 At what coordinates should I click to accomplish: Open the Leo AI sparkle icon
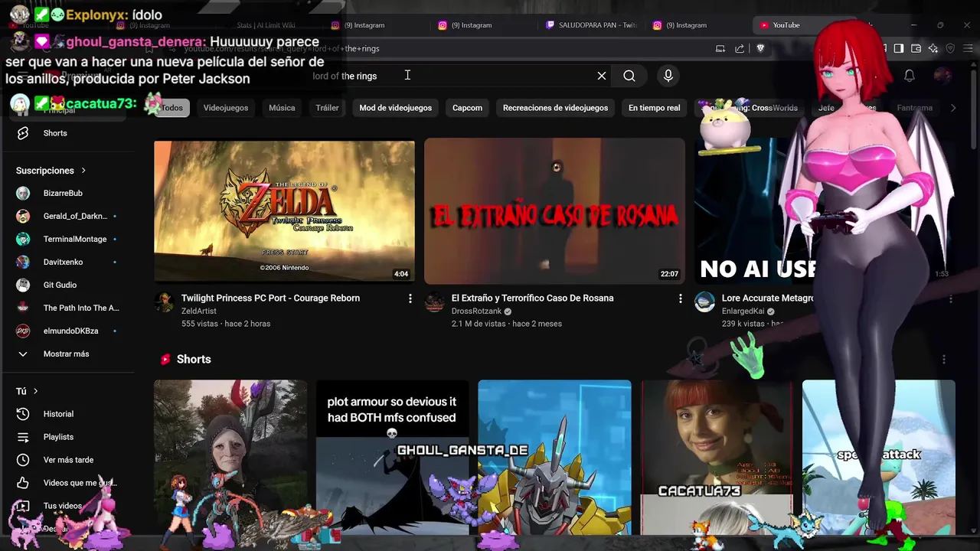click(x=933, y=48)
